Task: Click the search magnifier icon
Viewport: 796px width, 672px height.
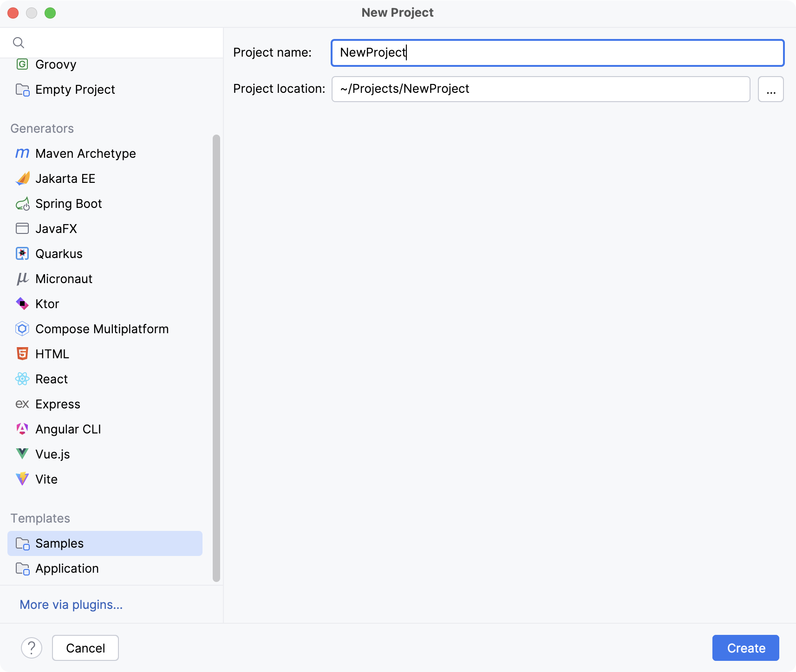Action: 19,42
